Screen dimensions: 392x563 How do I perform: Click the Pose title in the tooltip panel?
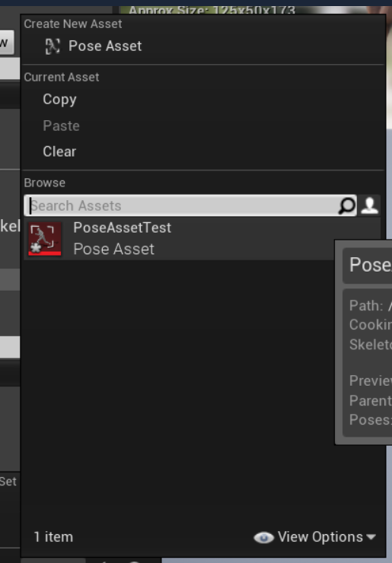coord(371,265)
